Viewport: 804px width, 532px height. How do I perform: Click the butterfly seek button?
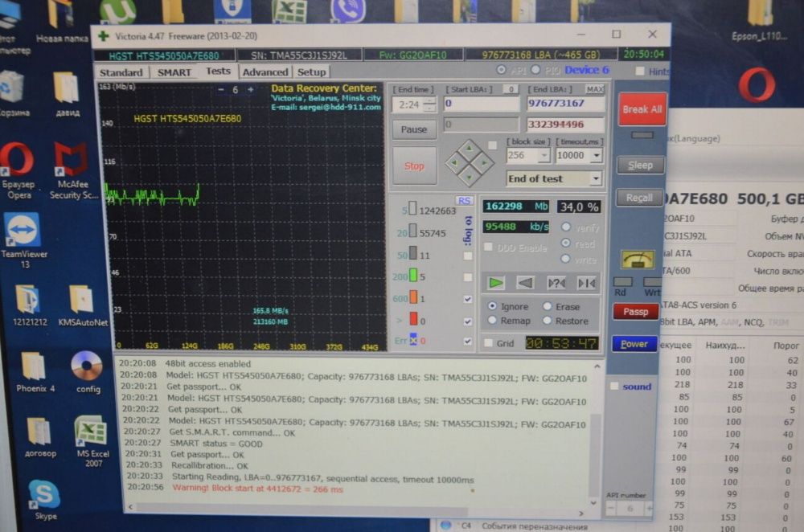coord(587,283)
